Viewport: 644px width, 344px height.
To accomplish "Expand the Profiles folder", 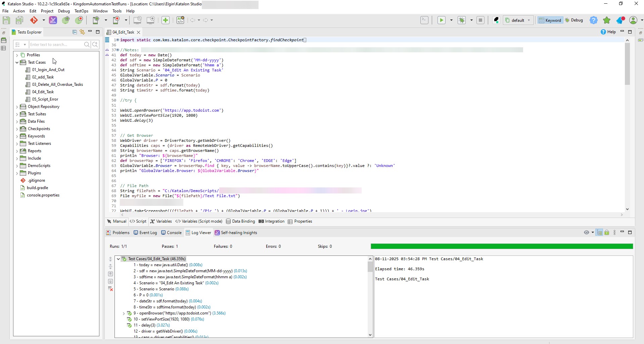I will pyautogui.click(x=17, y=55).
